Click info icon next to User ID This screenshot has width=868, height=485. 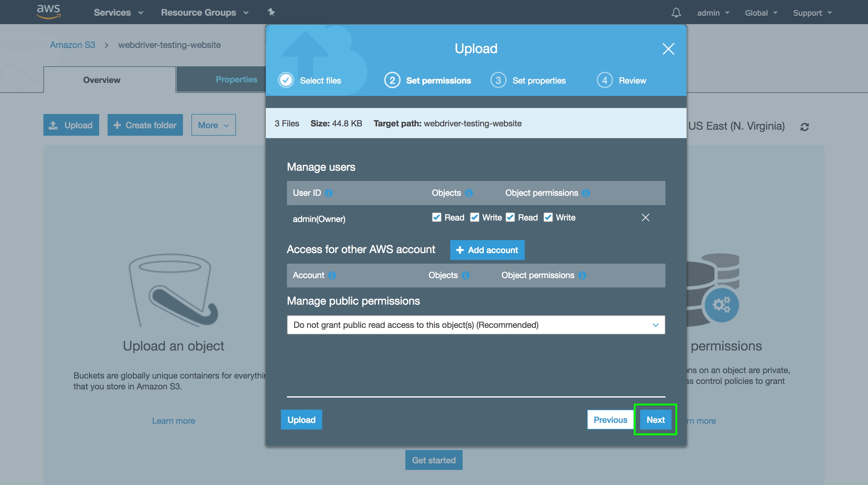(x=329, y=193)
